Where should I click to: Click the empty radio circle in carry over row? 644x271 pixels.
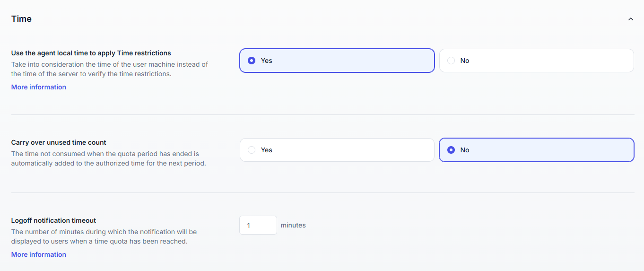point(252,150)
